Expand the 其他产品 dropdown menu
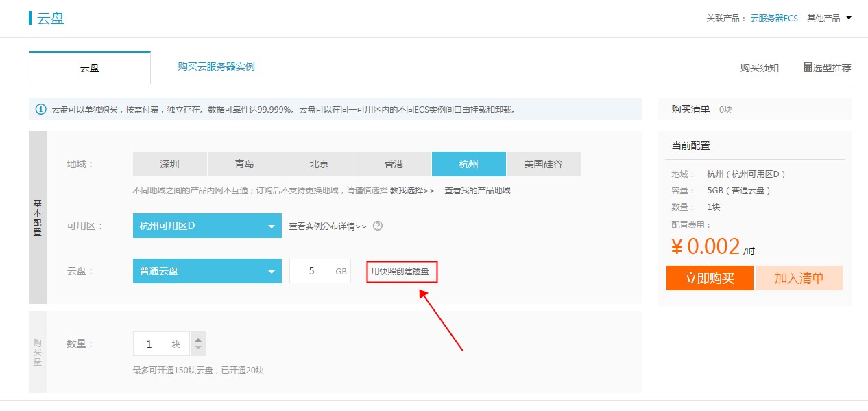 click(829, 19)
